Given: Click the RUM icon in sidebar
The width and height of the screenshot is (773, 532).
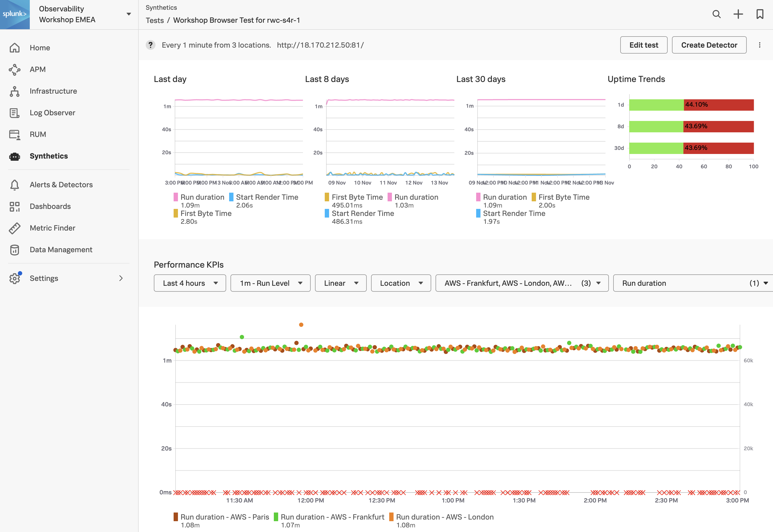Looking at the screenshot, I should coord(14,134).
